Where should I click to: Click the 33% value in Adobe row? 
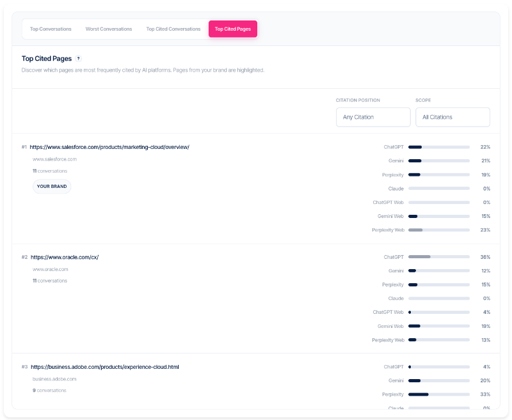coord(485,394)
